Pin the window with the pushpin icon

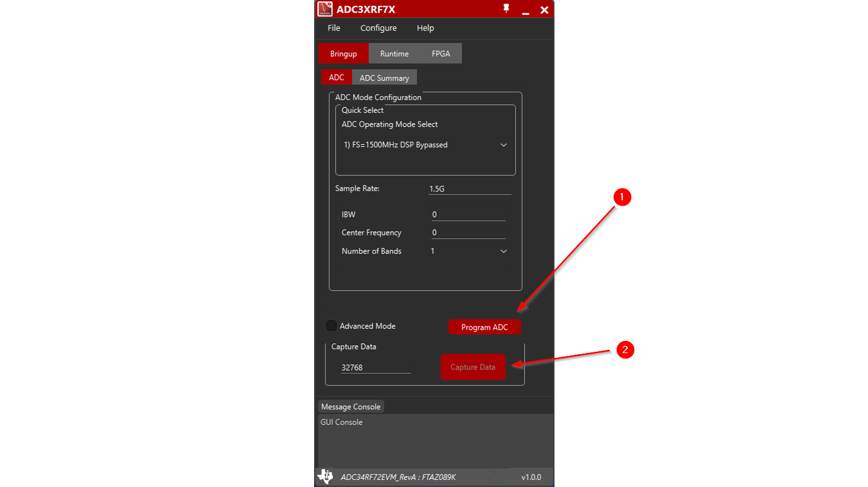pyautogui.click(x=506, y=9)
